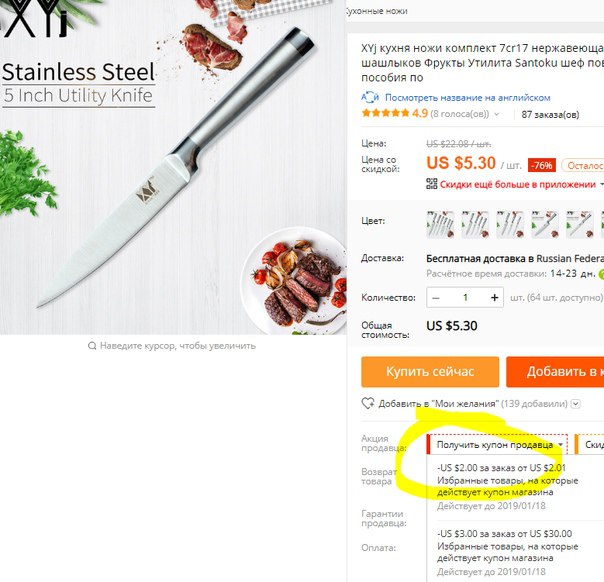Select the first knife set color thumbnail
Screen dimensions: 604x582
[440, 225]
